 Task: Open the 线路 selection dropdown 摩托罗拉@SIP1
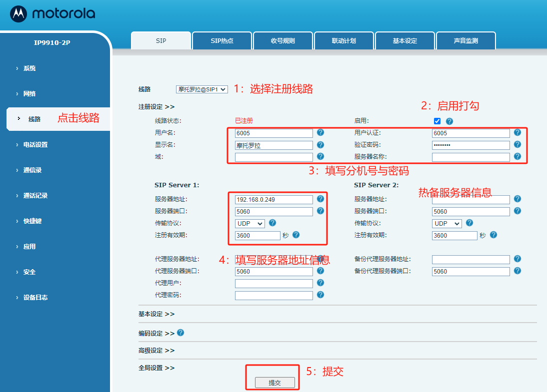tap(201, 89)
